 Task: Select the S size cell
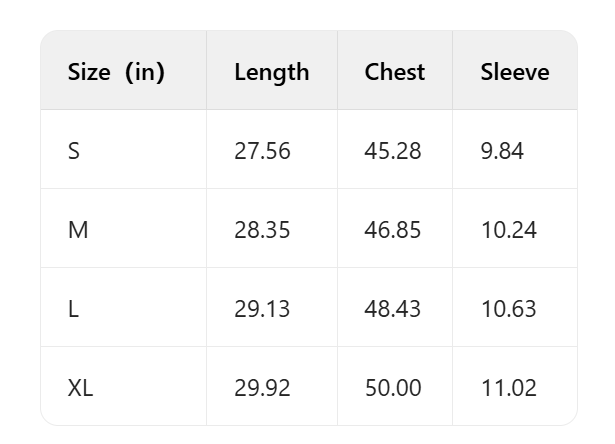[x=74, y=151]
